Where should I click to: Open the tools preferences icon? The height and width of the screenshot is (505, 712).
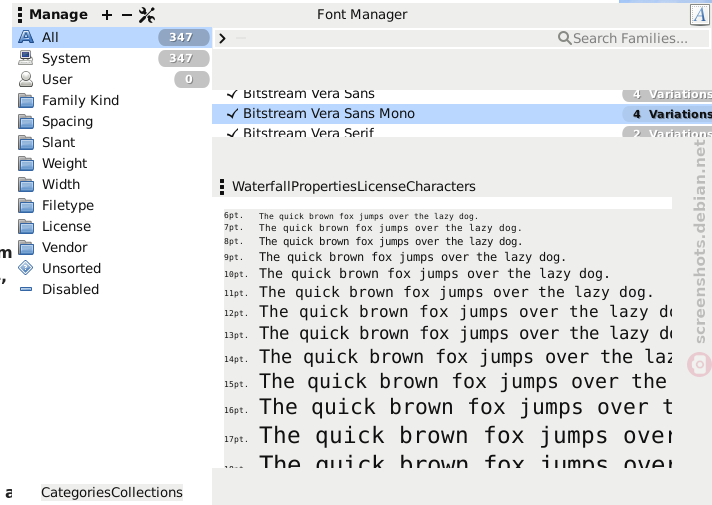(147, 15)
